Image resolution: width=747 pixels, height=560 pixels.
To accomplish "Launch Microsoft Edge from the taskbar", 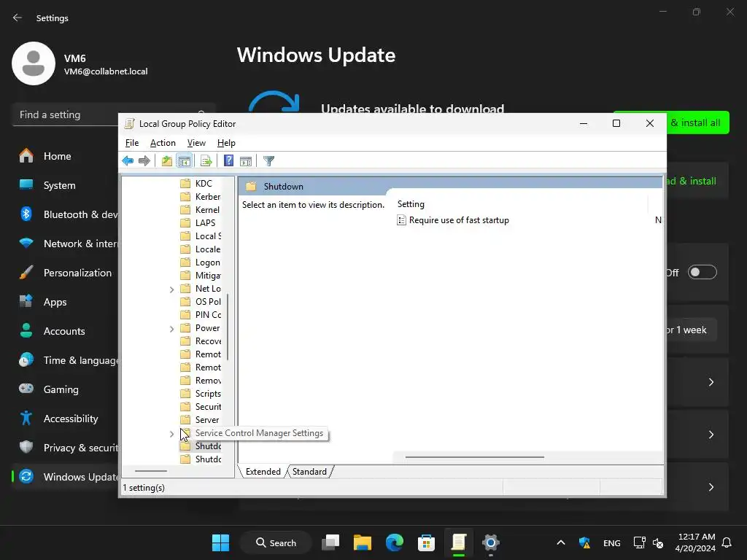I will click(x=395, y=542).
